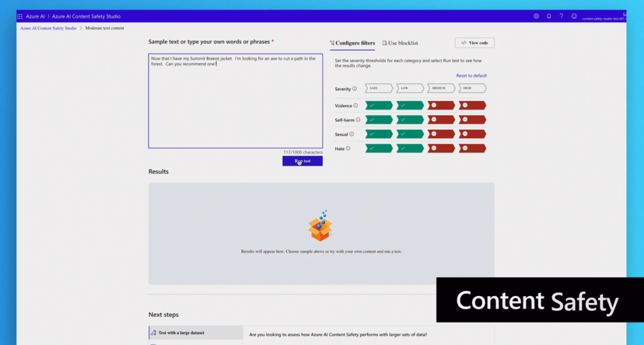Click the SAFE severity header label
This screenshot has height=345, width=644.
[x=379, y=88]
